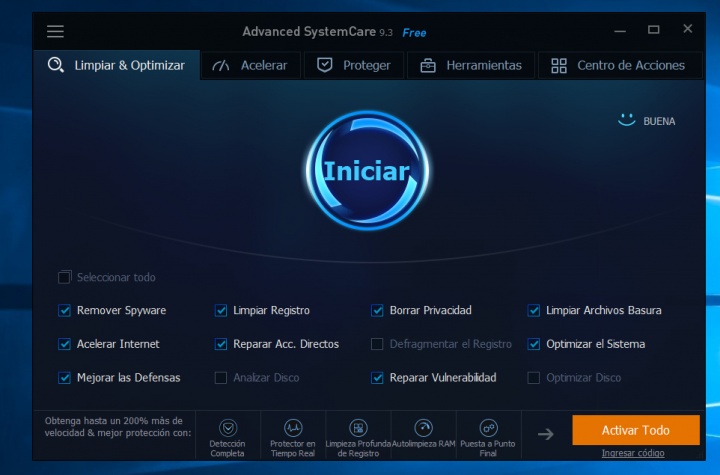This screenshot has width=720, height=475.
Task: Close the Advanced SystemCare window
Action: (687, 28)
